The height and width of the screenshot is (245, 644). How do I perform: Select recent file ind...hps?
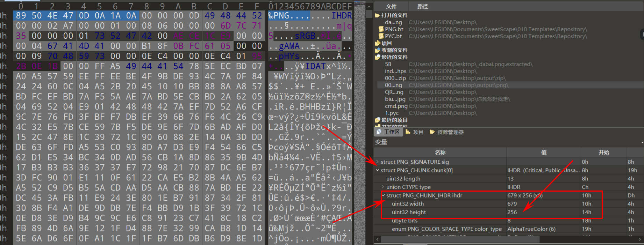tap(509, 71)
